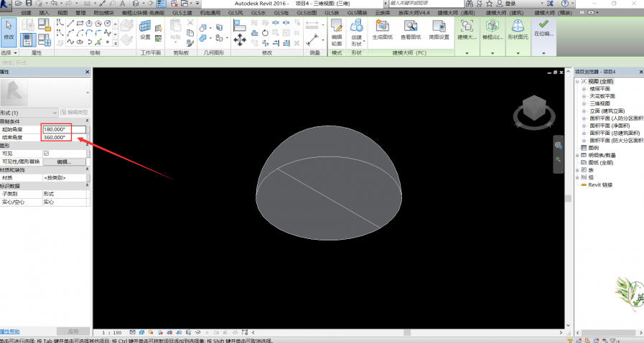Expand the Elevations (立面) tree node
This screenshot has height=343, width=644.
click(x=584, y=111)
